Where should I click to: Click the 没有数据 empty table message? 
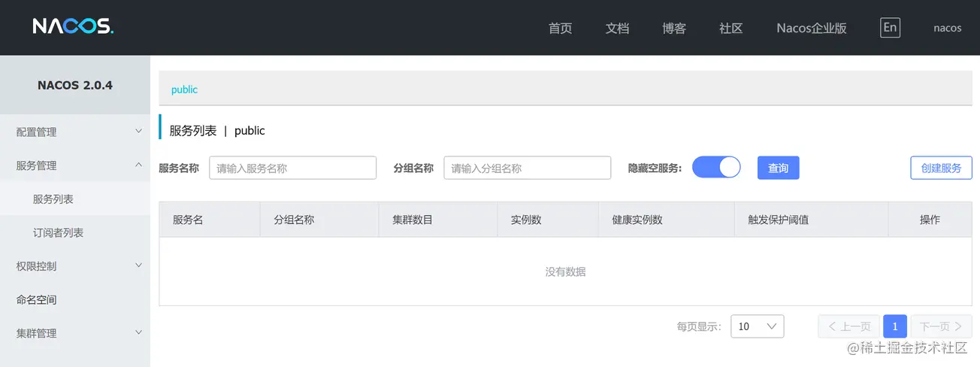[565, 271]
